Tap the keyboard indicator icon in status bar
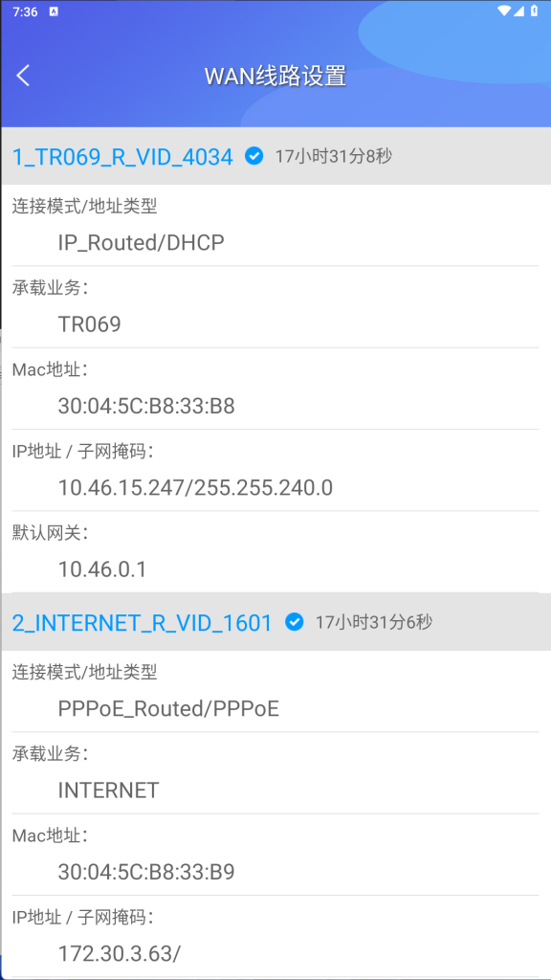The height and width of the screenshot is (980, 551). [x=54, y=11]
